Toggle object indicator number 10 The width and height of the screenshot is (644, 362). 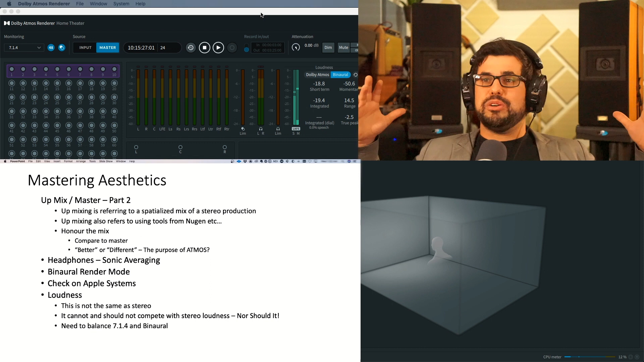point(114,69)
